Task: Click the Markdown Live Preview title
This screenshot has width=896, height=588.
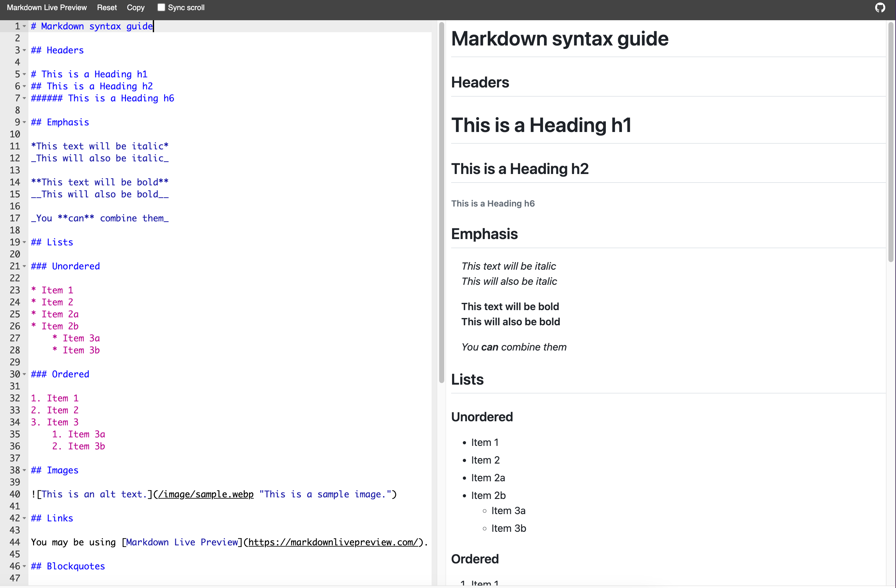Action: pyautogui.click(x=47, y=8)
